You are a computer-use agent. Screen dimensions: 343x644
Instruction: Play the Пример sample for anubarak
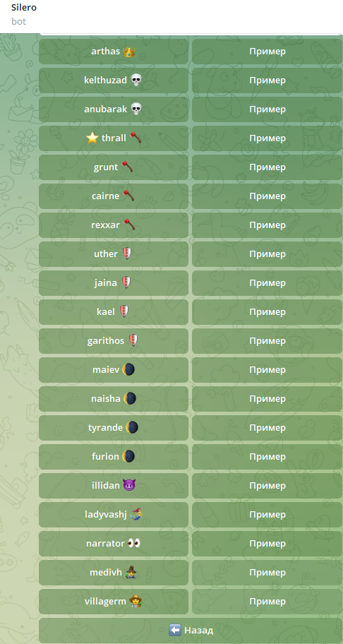[x=267, y=109]
